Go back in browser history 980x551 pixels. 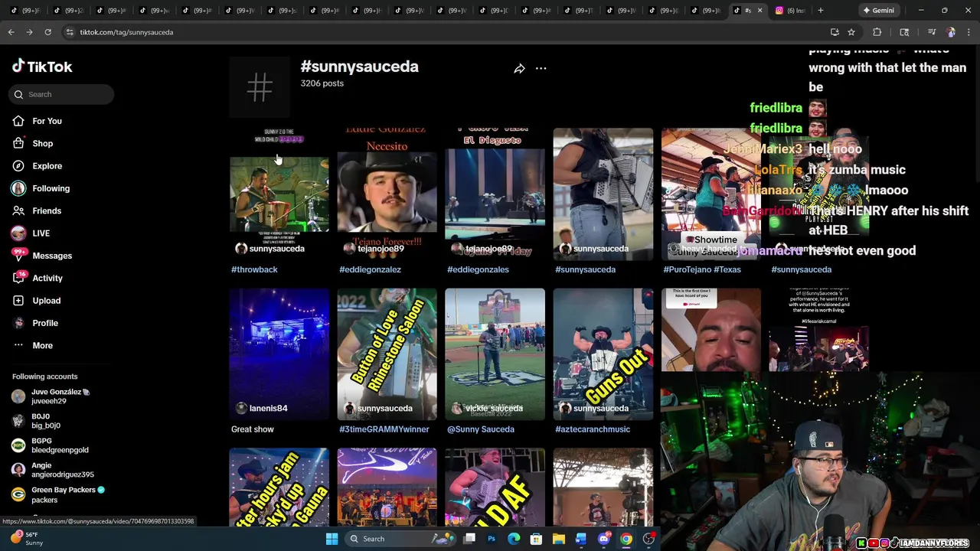click(11, 32)
